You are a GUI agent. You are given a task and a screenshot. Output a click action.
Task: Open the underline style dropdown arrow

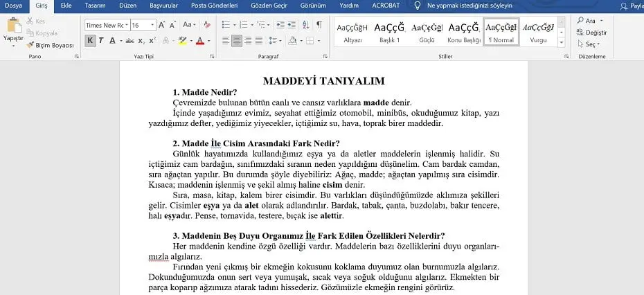[x=120, y=41]
